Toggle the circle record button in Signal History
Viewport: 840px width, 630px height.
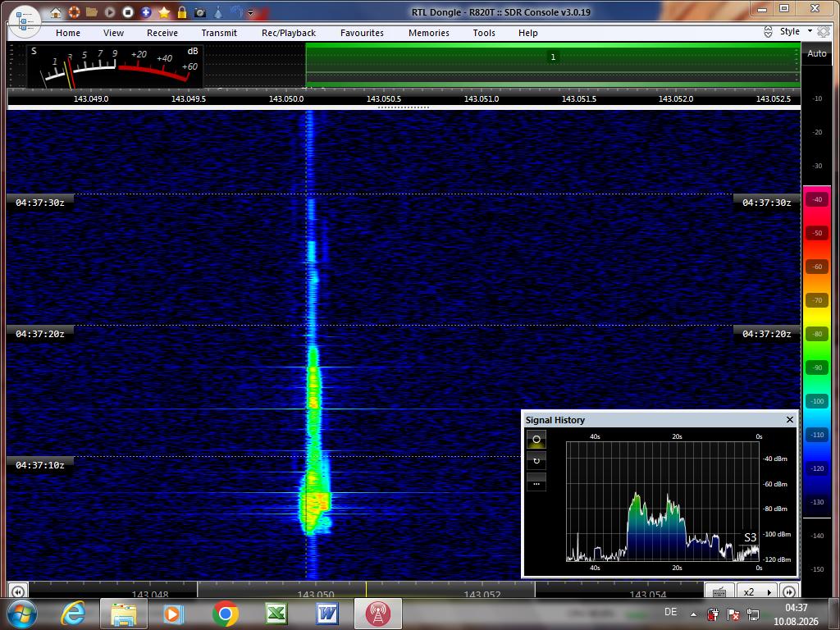(536, 440)
